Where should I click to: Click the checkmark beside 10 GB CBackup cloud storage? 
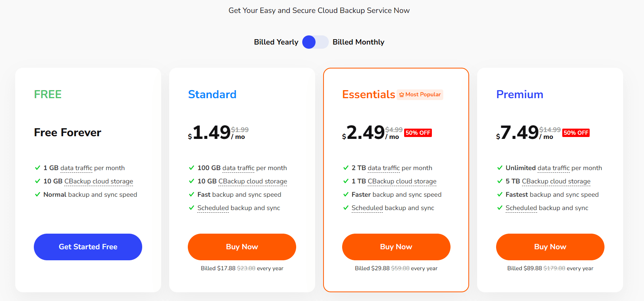(x=38, y=181)
